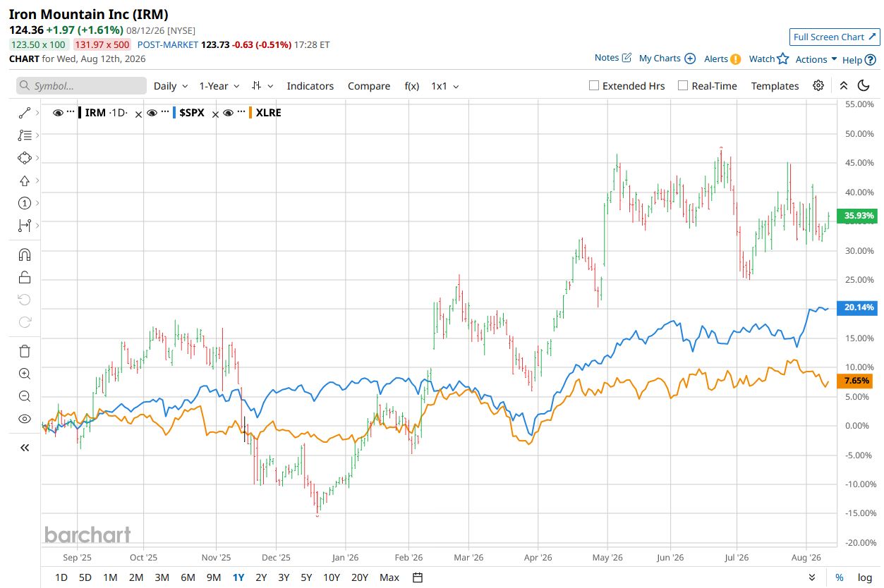The image size is (884, 588).
Task: Click the Full Screen Chart button
Action: click(835, 37)
